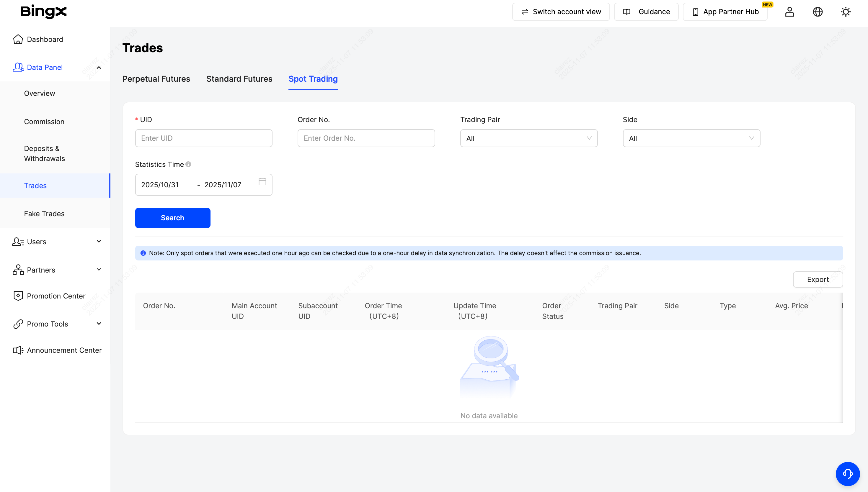Viewport: 868px width, 492px height.
Task: Click the calendar icon in Statistics Time
Action: [262, 182]
